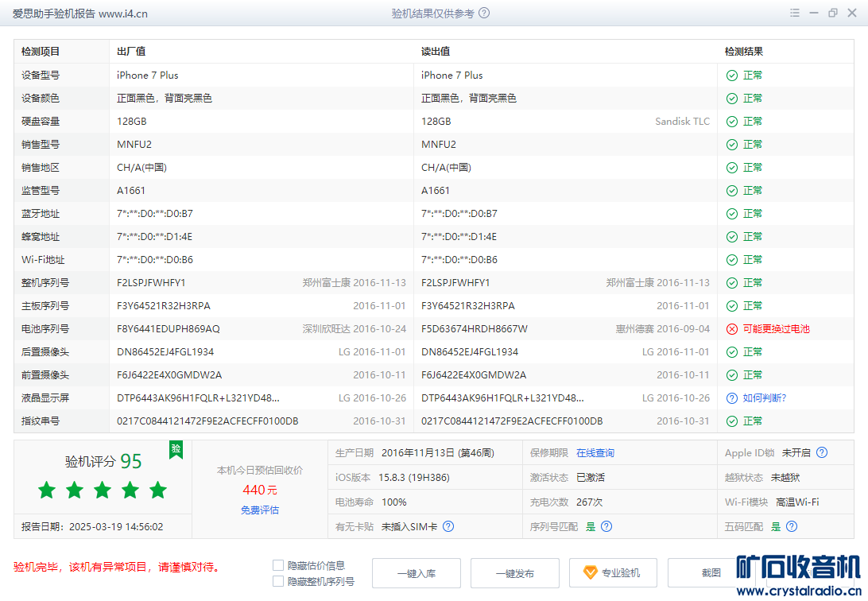Click the red warning icon in battery row

point(731,329)
